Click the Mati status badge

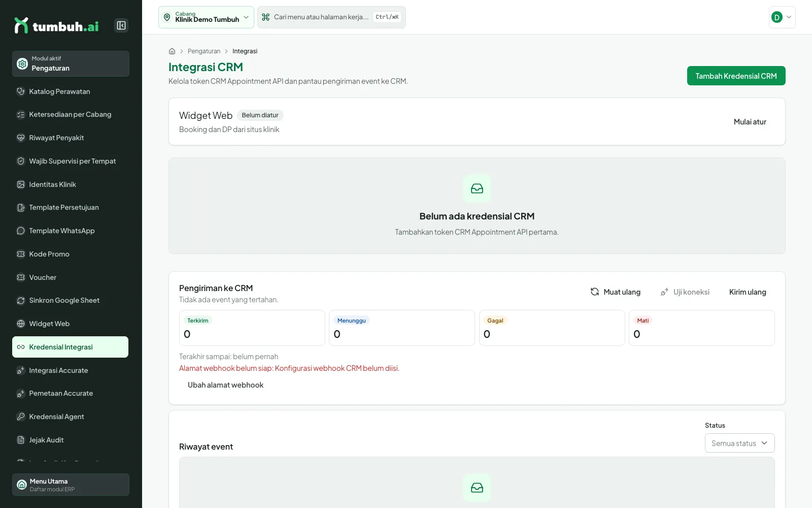tap(642, 321)
